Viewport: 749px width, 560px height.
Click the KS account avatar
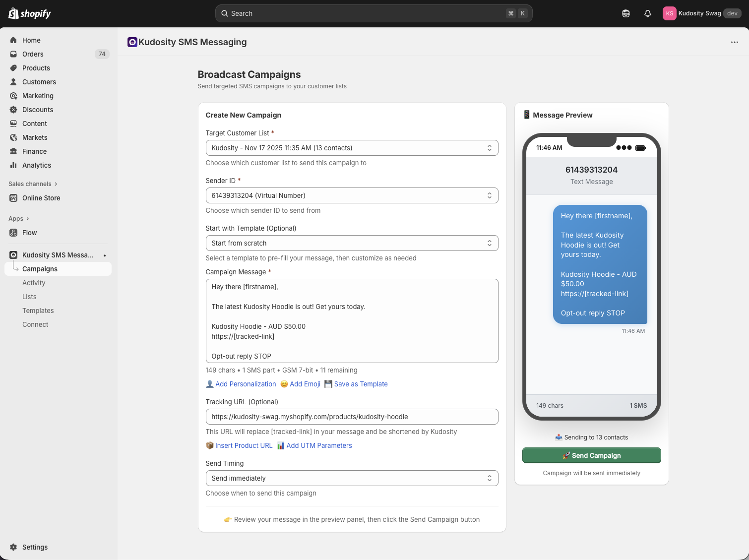click(x=669, y=13)
